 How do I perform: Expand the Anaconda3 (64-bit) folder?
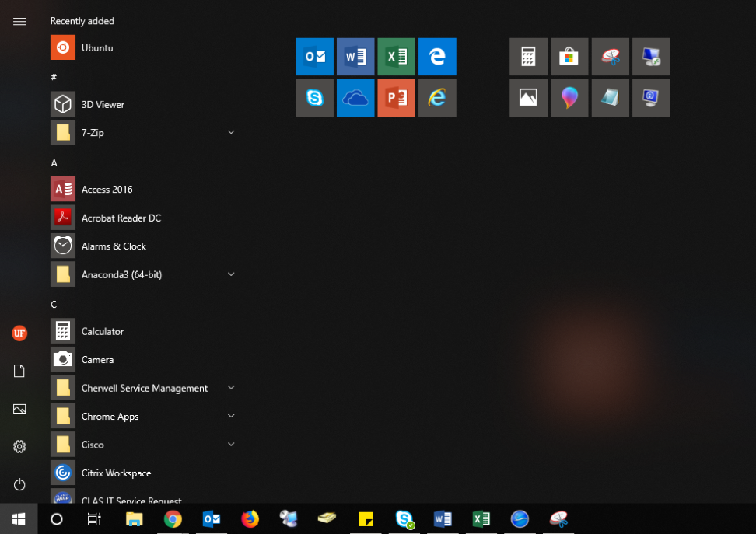point(231,274)
